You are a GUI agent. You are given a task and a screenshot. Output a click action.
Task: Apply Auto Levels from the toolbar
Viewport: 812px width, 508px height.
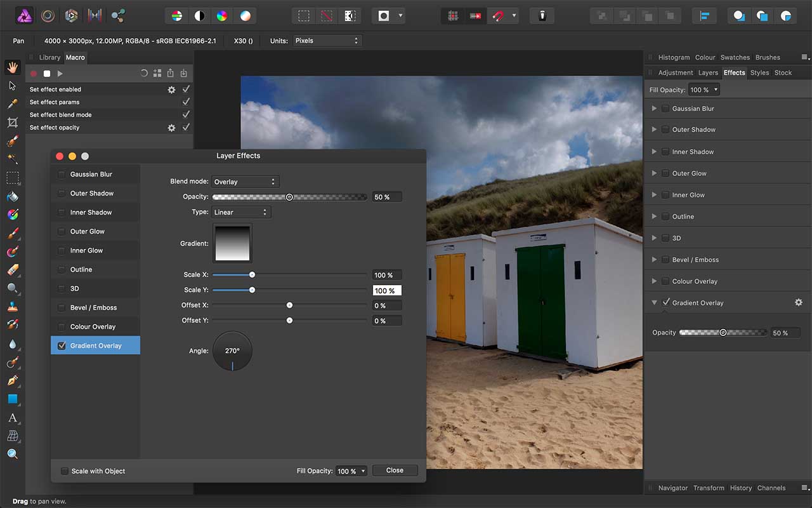click(x=177, y=16)
